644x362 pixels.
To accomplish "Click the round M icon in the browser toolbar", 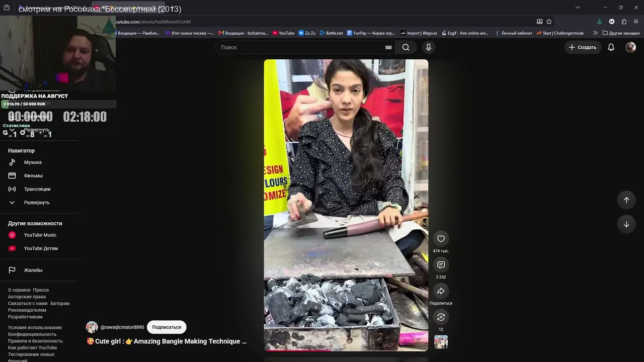I will 612,22.
